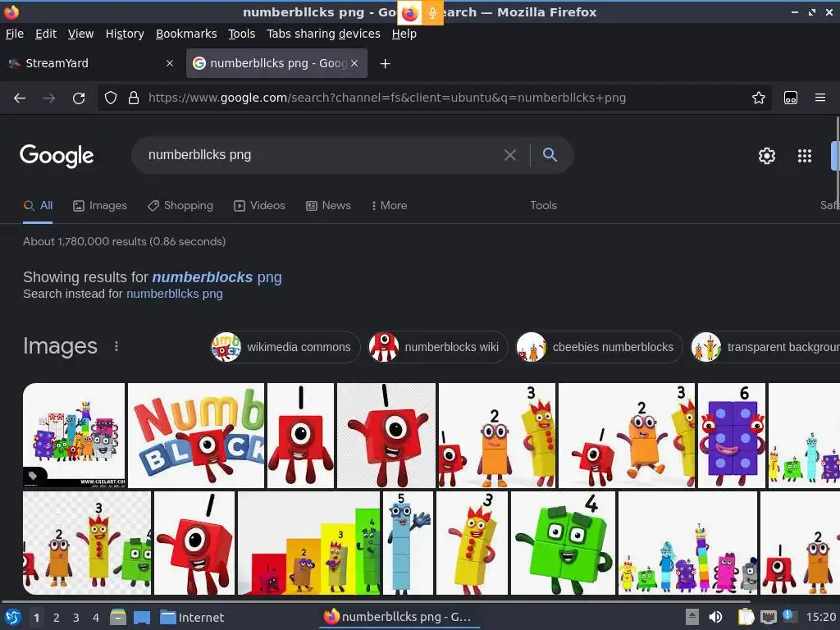Close the numberbllcks png tab

[354, 63]
